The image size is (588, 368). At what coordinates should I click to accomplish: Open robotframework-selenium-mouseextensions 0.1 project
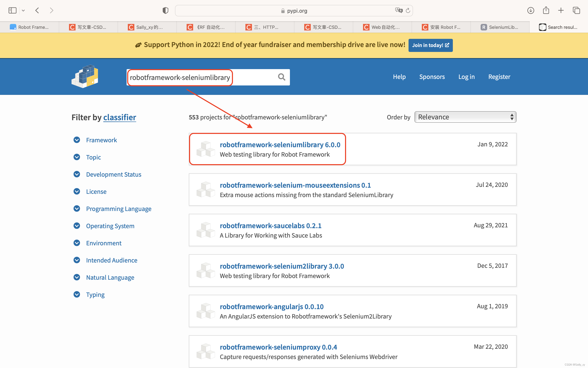pos(295,185)
